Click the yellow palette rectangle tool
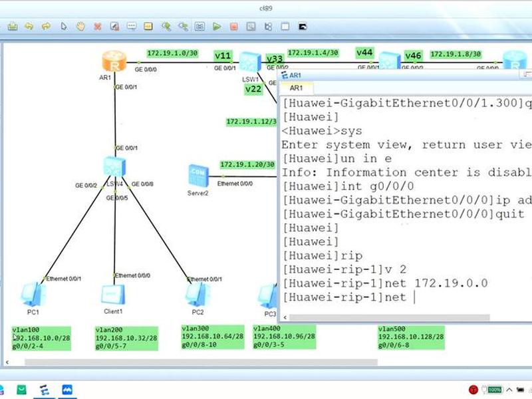The image size is (532, 399). [x=148, y=26]
